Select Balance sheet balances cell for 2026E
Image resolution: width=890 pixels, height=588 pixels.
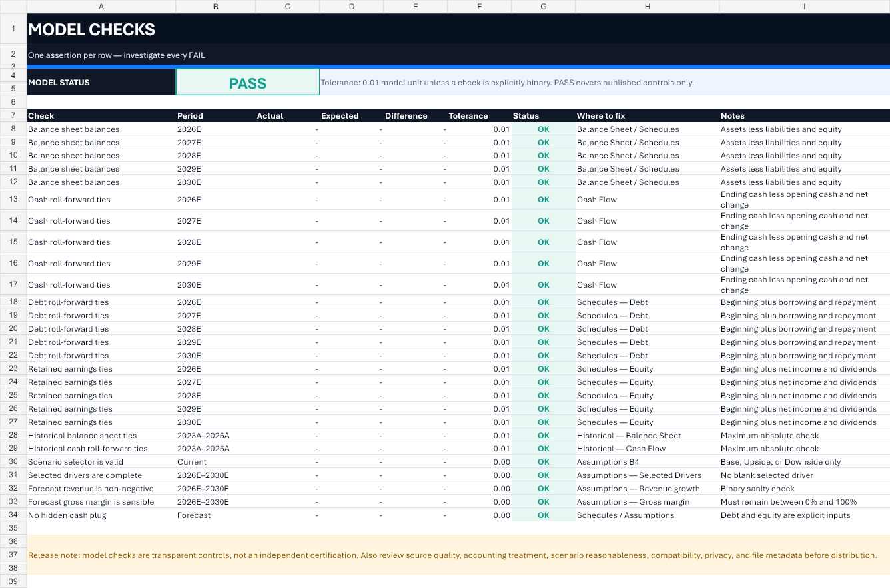(x=101, y=129)
